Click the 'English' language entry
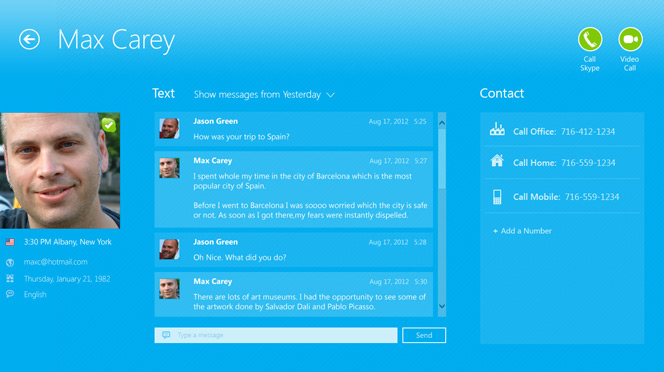This screenshot has width=664, height=372. pyautogui.click(x=35, y=294)
